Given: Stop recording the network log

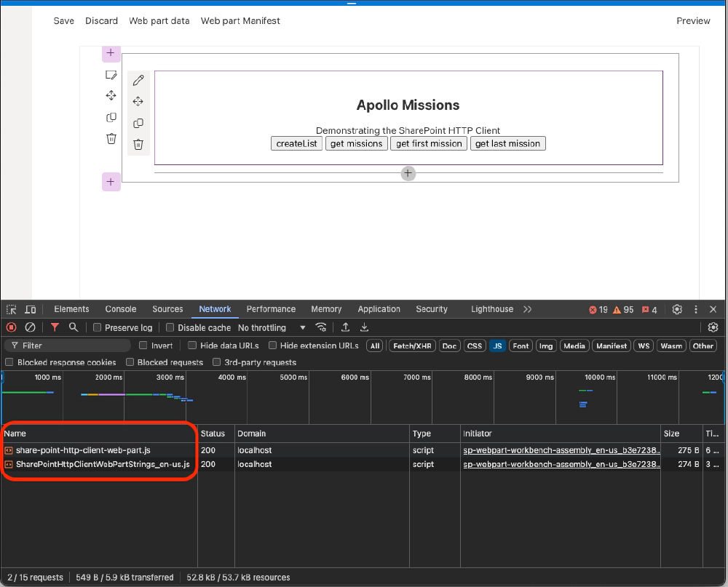Looking at the screenshot, I should pos(11,327).
